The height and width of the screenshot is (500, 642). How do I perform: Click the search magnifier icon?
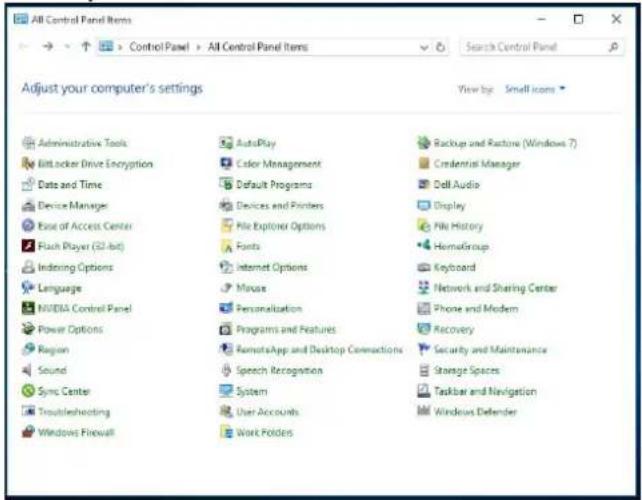[x=613, y=47]
